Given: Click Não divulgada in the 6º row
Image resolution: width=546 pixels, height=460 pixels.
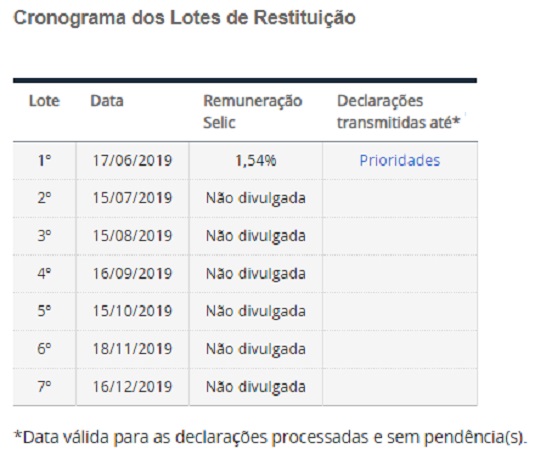Looking at the screenshot, I should tap(256, 349).
